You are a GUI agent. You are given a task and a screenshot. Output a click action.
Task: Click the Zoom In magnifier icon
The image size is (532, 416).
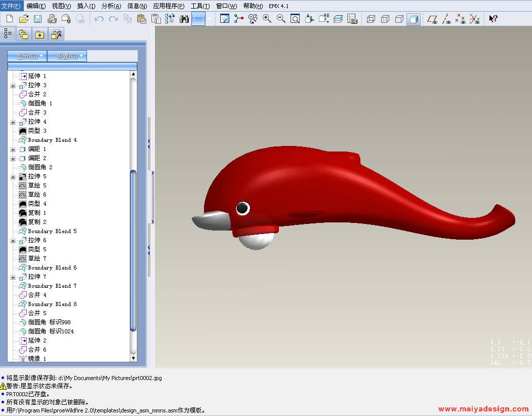pyautogui.click(x=267, y=19)
